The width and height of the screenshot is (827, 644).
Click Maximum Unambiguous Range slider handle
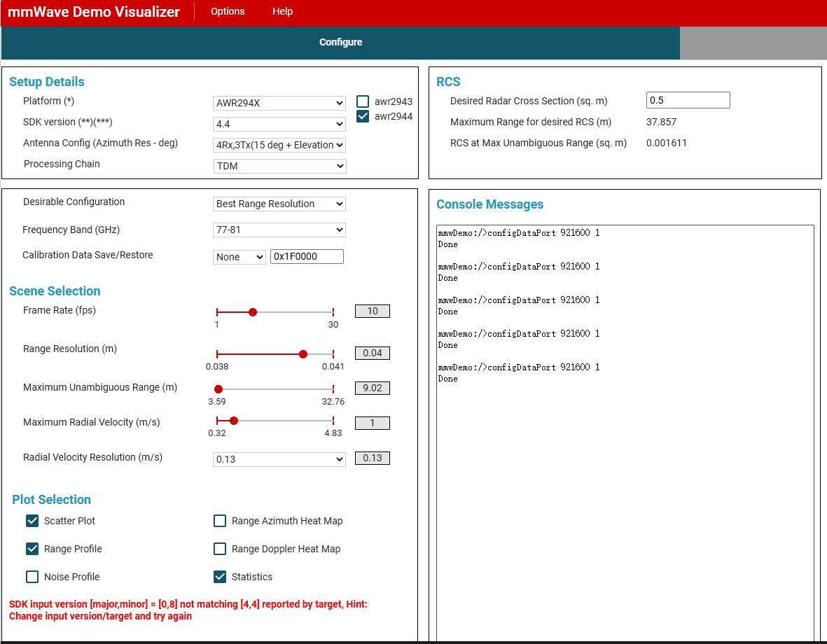point(218,389)
